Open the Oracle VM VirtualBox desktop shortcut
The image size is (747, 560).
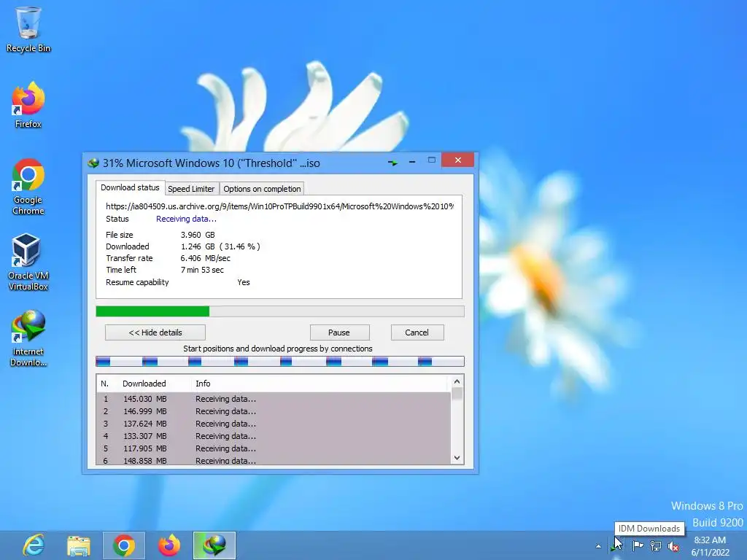(28, 262)
